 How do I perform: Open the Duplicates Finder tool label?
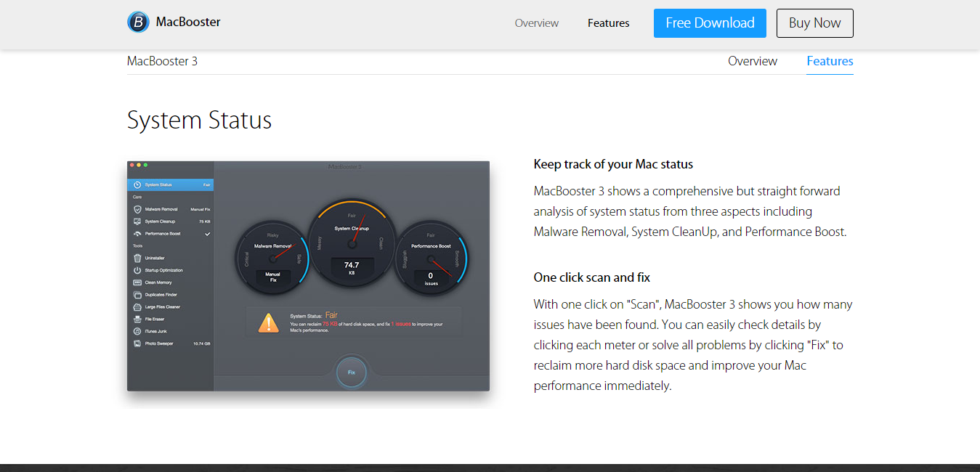(x=161, y=295)
